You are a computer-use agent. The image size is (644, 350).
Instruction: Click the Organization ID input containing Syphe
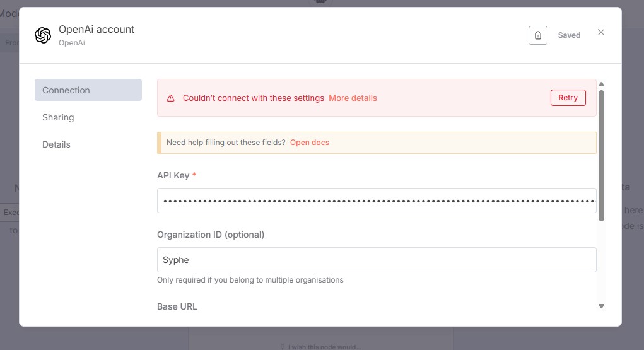pyautogui.click(x=377, y=260)
